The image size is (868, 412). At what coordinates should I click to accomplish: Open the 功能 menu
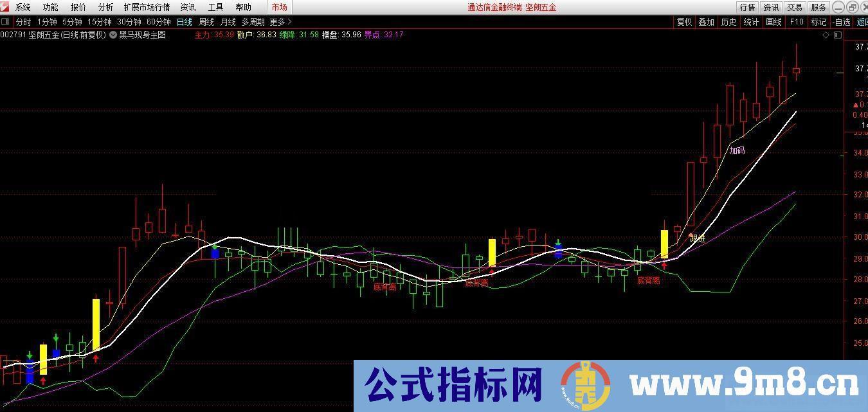tap(50, 7)
